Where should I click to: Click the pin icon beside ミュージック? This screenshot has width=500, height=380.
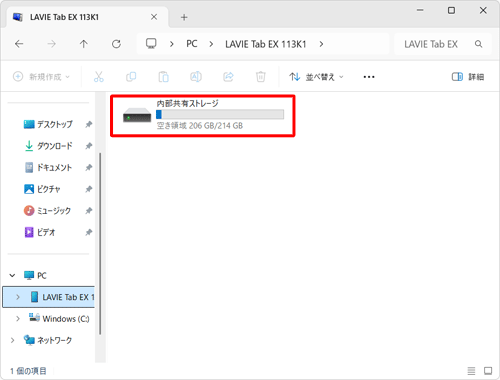(88, 211)
